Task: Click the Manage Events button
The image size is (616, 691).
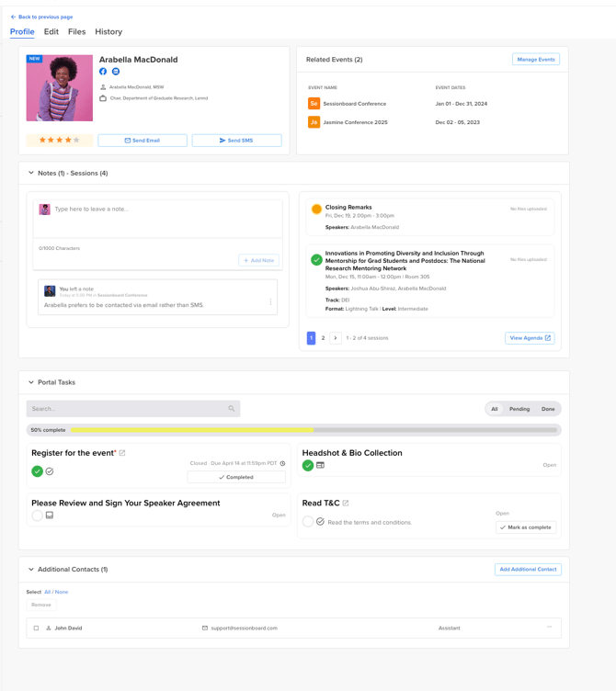Action: (x=536, y=60)
